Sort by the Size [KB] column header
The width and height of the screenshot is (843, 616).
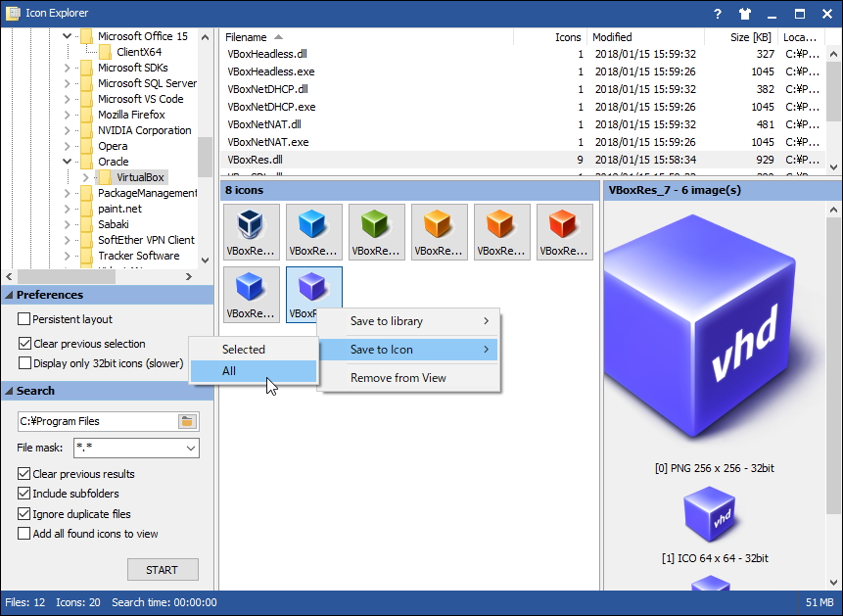[741, 37]
